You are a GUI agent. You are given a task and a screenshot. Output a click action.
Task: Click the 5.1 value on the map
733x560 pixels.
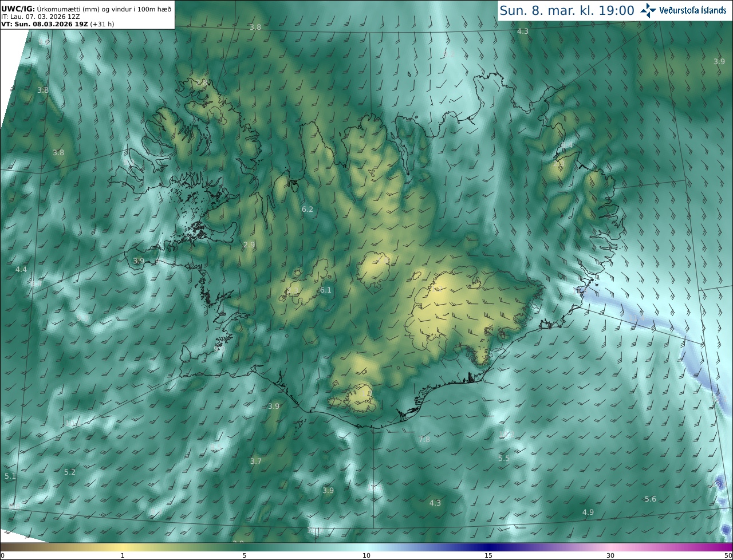click(10, 476)
